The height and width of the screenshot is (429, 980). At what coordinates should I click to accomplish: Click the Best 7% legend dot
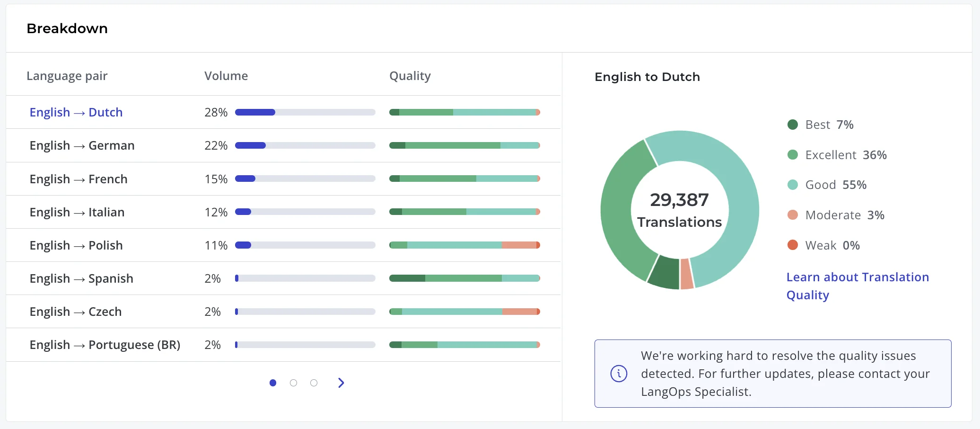pyautogui.click(x=793, y=125)
